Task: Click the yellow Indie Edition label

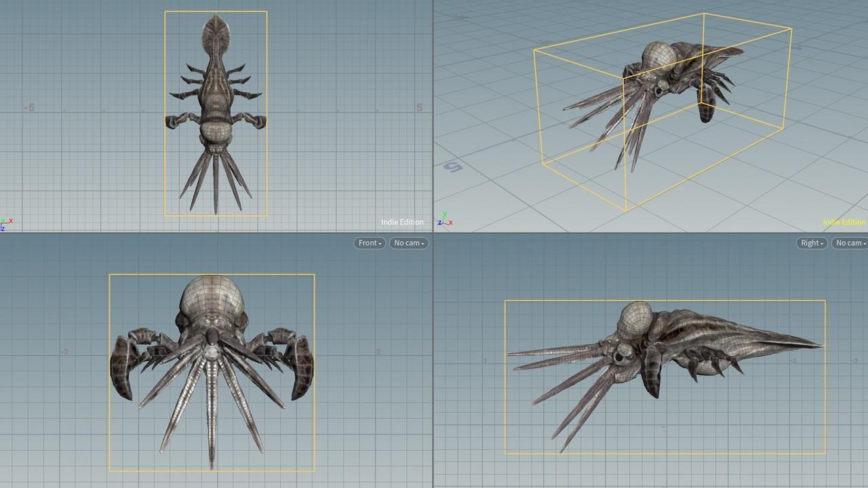Action: click(x=844, y=222)
